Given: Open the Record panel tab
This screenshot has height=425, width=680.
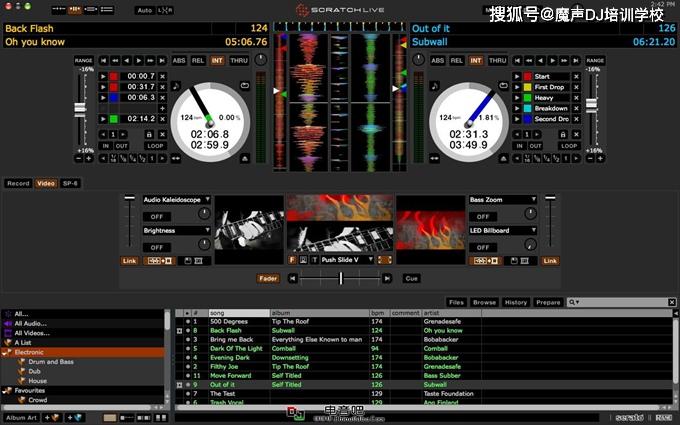Looking at the screenshot, I should pyautogui.click(x=18, y=183).
